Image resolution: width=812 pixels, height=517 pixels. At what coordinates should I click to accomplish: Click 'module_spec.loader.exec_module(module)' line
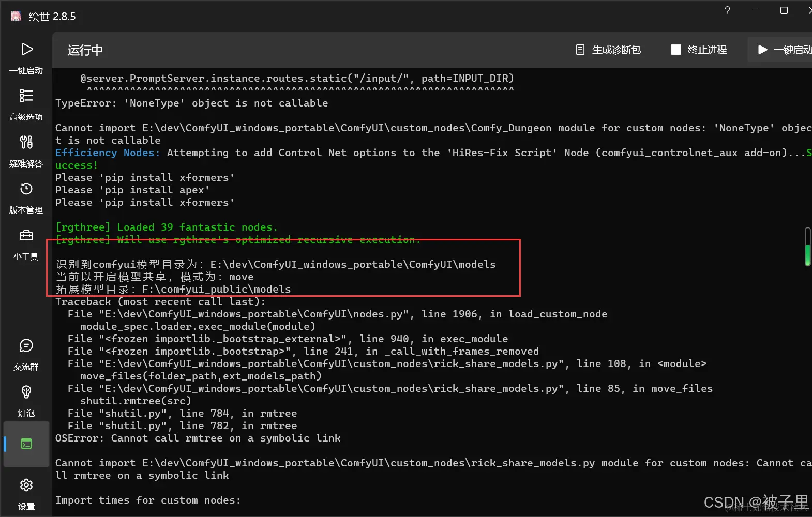point(198,326)
